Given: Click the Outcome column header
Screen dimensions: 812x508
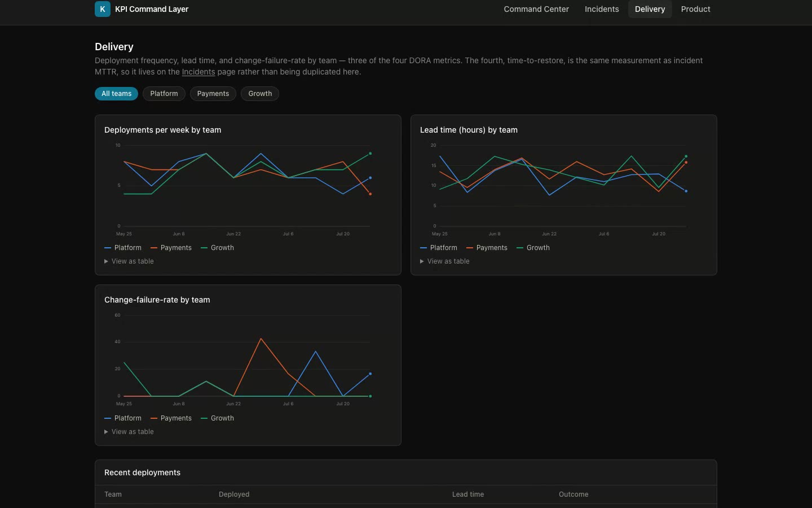Looking at the screenshot, I should point(573,494).
